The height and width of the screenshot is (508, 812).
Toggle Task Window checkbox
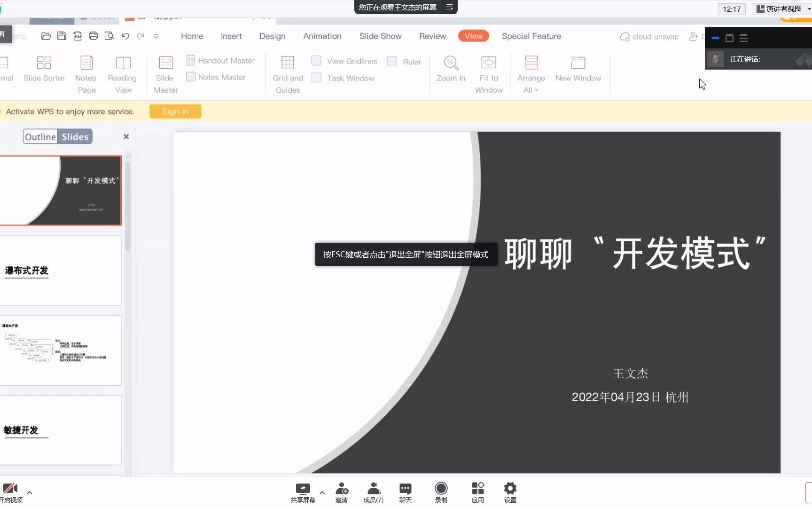316,78
